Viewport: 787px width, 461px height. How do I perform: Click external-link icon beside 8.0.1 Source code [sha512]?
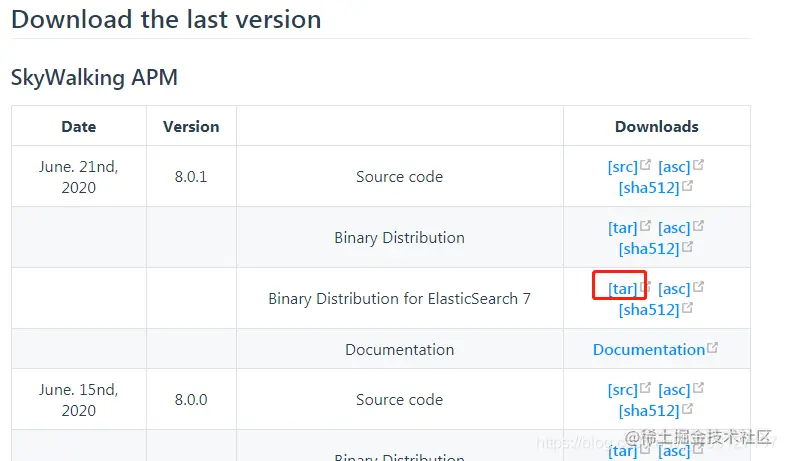(687, 185)
